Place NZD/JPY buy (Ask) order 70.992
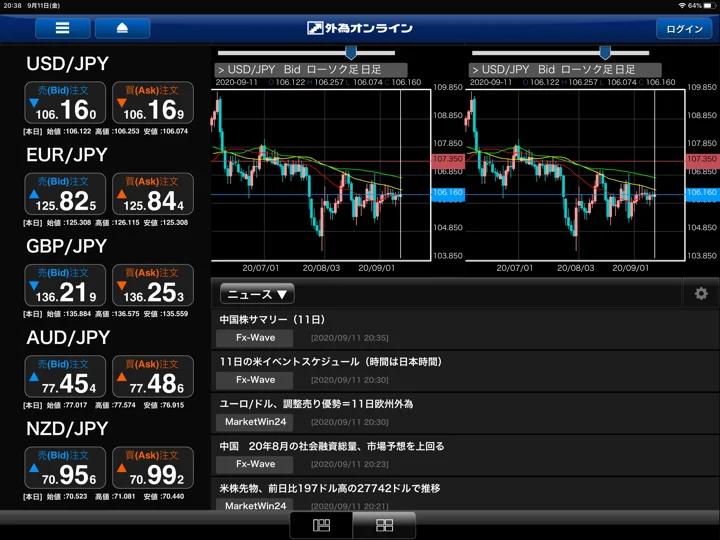The image size is (720, 540). click(x=153, y=467)
